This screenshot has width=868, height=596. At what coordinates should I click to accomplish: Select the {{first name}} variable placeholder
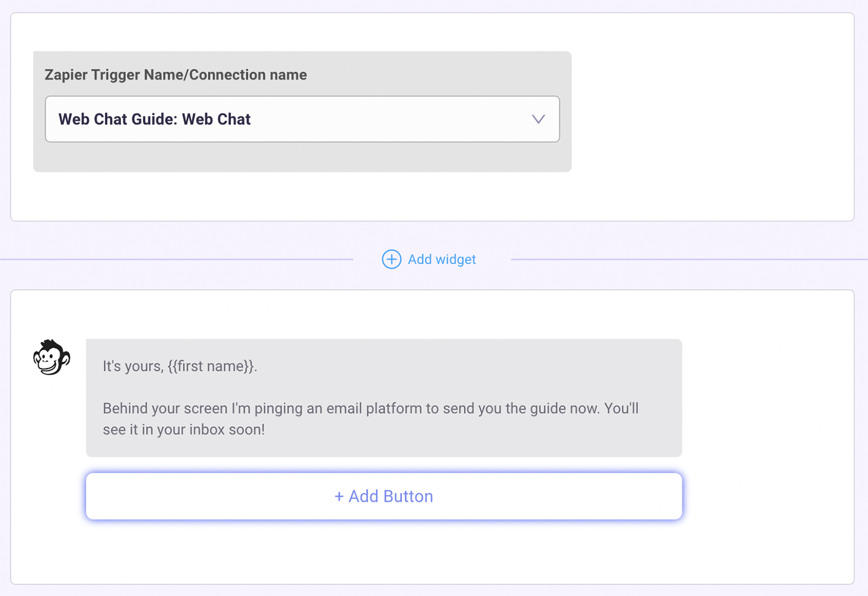click(211, 366)
